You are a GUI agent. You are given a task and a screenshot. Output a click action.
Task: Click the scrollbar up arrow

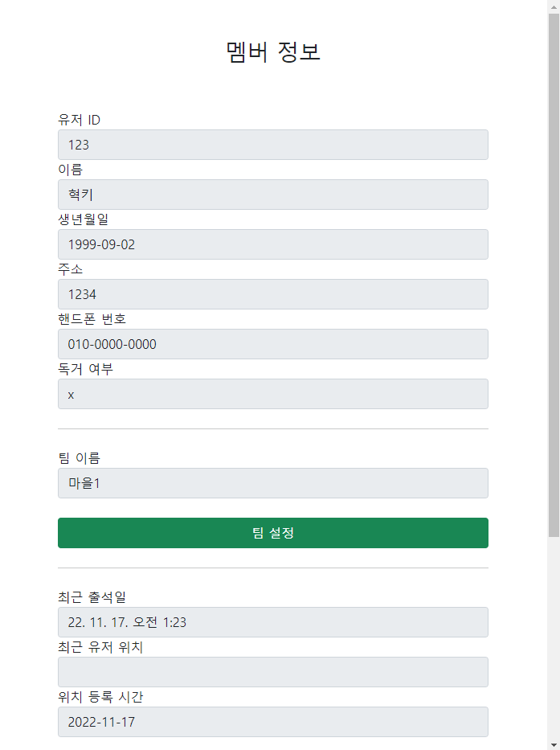click(x=554, y=6)
